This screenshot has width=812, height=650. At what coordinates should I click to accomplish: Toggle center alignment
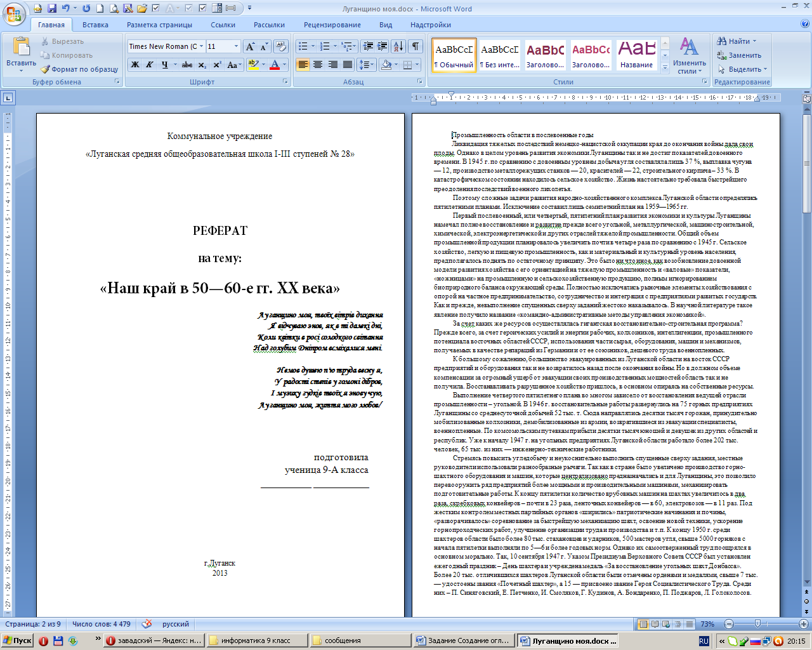[x=318, y=65]
